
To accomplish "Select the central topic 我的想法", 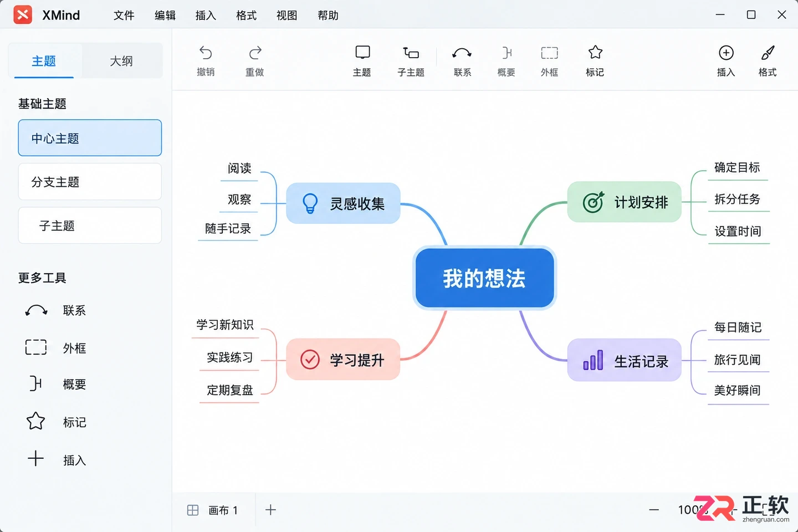I will (484, 278).
